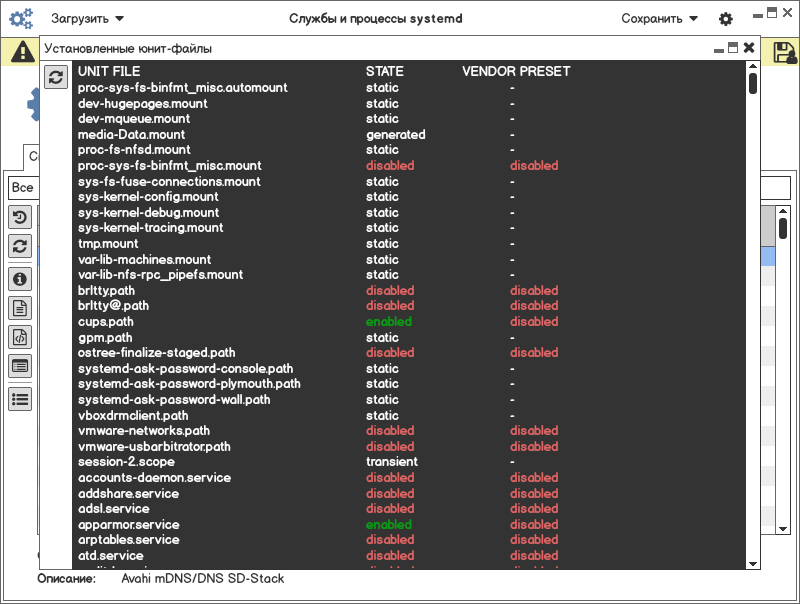Select the apparmor.service unit file
Image resolution: width=800 pixels, height=604 pixels.
(x=129, y=524)
